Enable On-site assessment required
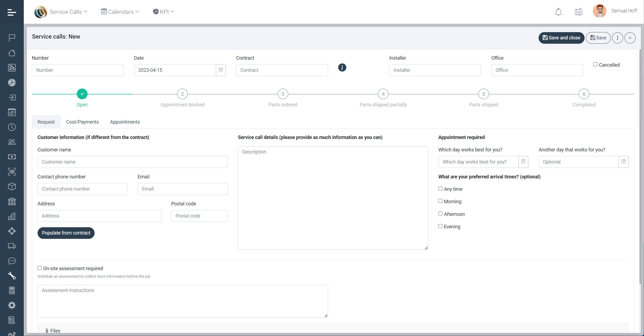The image size is (644, 336). point(39,268)
